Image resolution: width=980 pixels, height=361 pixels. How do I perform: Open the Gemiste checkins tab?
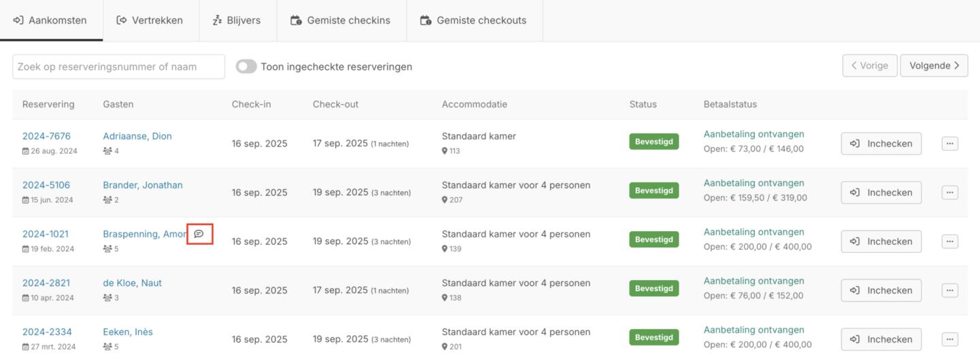point(341,20)
